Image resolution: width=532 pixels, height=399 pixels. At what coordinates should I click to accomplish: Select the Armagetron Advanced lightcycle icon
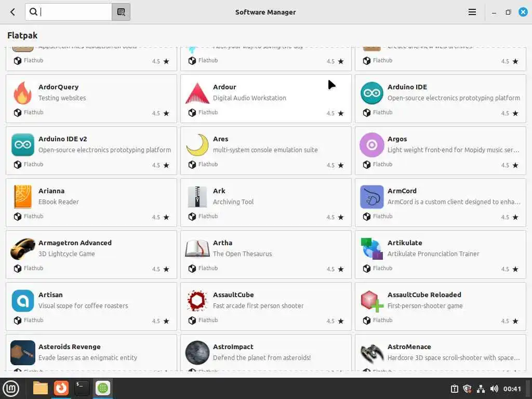pos(23,249)
